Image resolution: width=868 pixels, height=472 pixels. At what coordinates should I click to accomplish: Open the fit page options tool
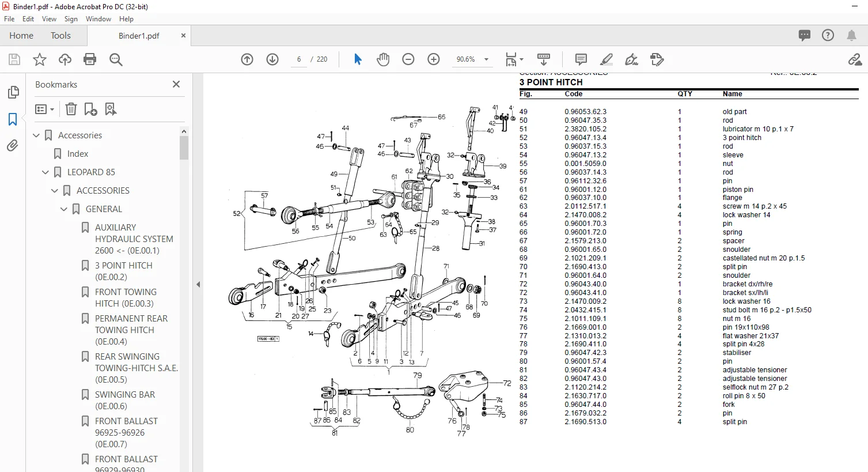(514, 59)
